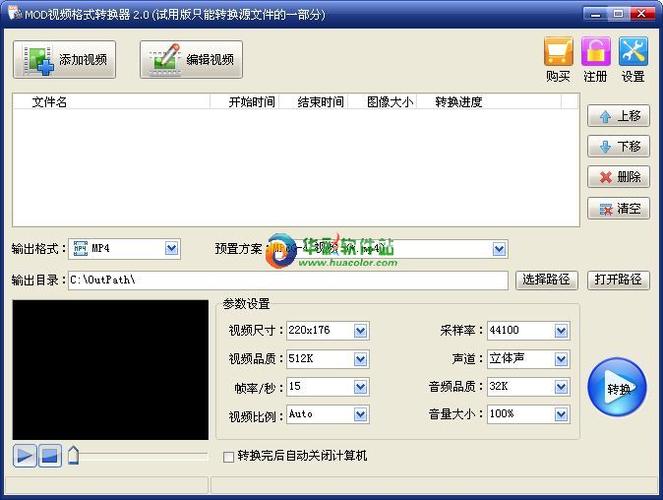The height and width of the screenshot is (500, 663).
Task: Close the MOD视频格式转换器 window
Action: pos(641,14)
